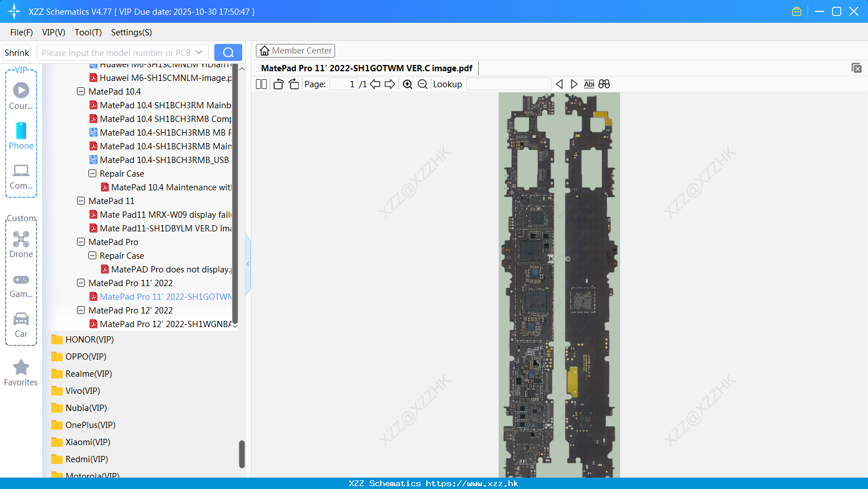Open the OnePlus(VIP) folder
The width and height of the screenshot is (868, 489).
(83, 425)
